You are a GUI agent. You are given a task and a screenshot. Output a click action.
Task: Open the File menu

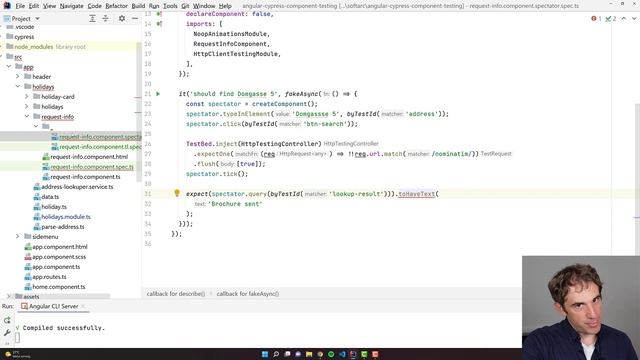click(x=20, y=6)
